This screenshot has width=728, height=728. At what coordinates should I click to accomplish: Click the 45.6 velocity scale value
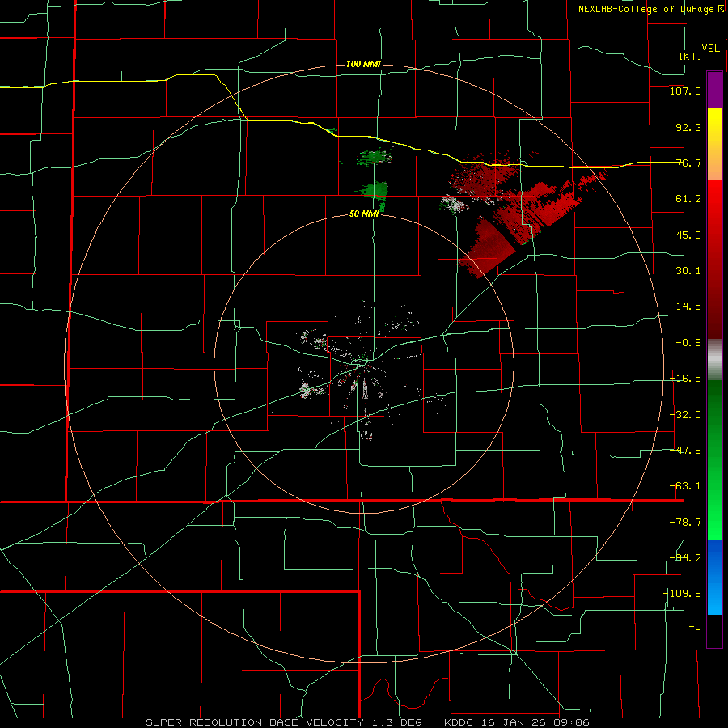(688, 235)
